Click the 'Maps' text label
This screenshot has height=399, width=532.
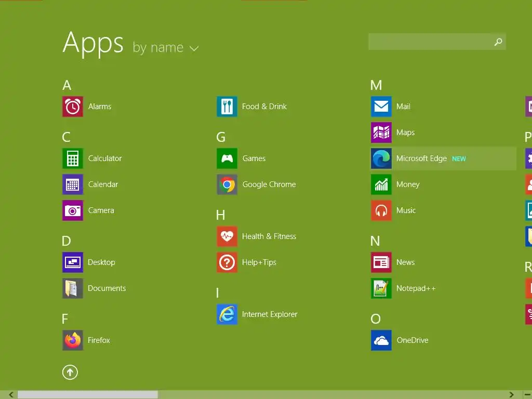405,132
